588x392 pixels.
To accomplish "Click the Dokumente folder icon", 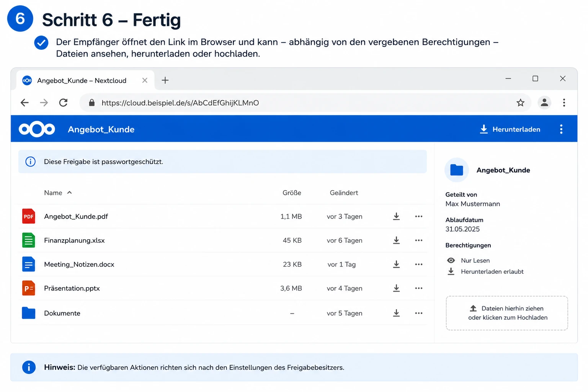I will [x=29, y=313].
